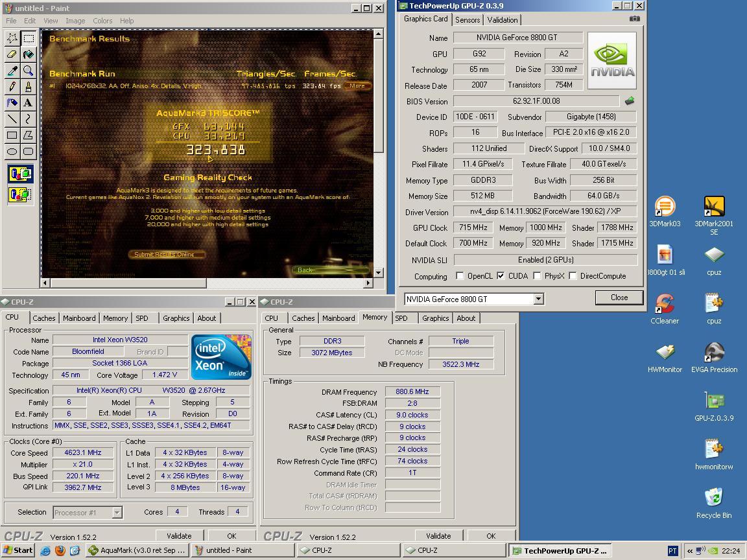
Task: Open the EVGA Precision desktop icon
Action: (714, 358)
